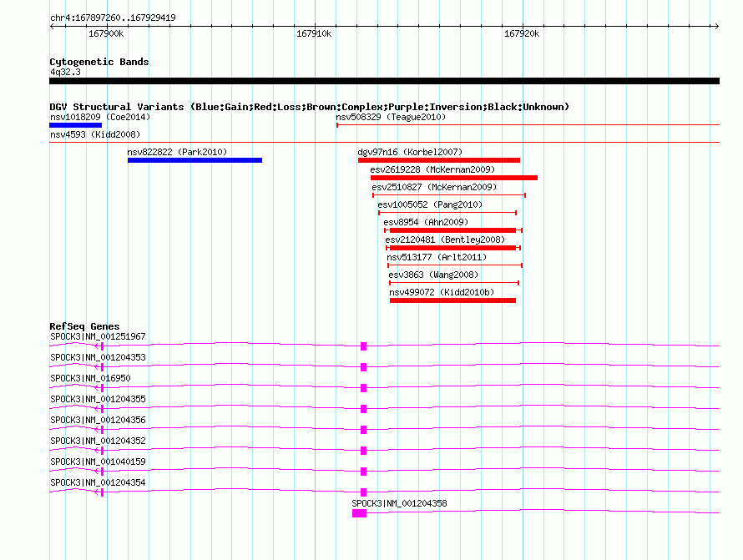Screen dimensions: 743x560
Task: Select the esv2120481 (Bentley2008) loss bar
Action: pos(453,248)
